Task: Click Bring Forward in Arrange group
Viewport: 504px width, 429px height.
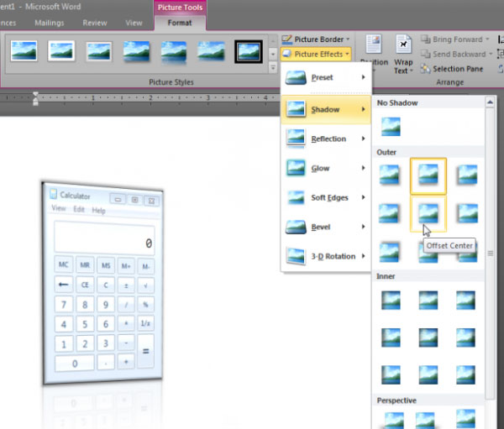Action: click(452, 39)
